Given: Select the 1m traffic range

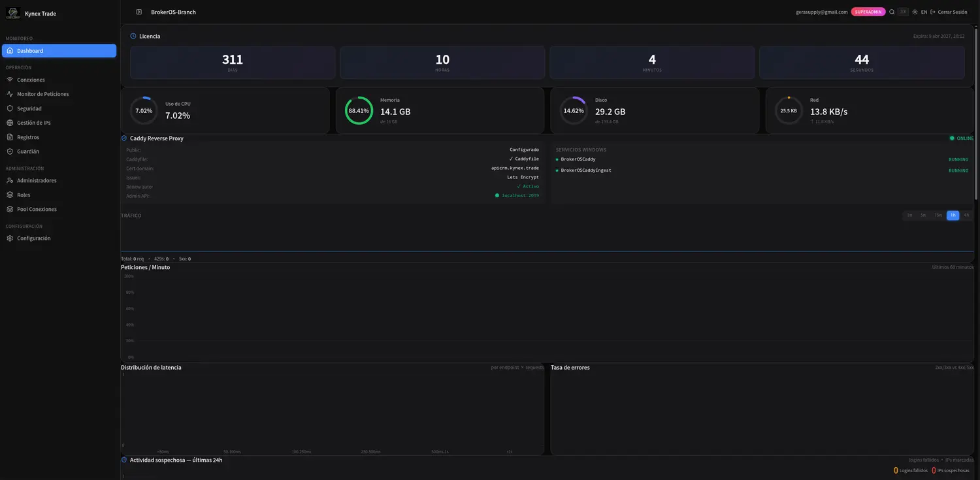Looking at the screenshot, I should click(909, 215).
